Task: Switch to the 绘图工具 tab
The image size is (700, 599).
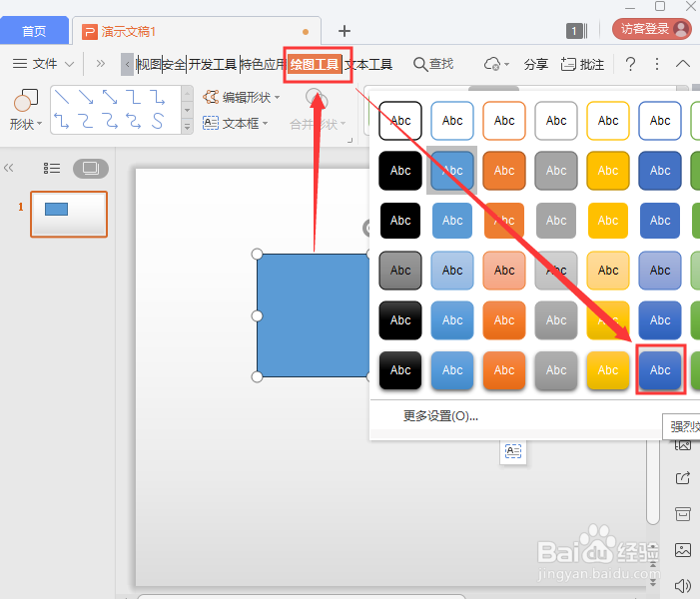Action: 315,65
